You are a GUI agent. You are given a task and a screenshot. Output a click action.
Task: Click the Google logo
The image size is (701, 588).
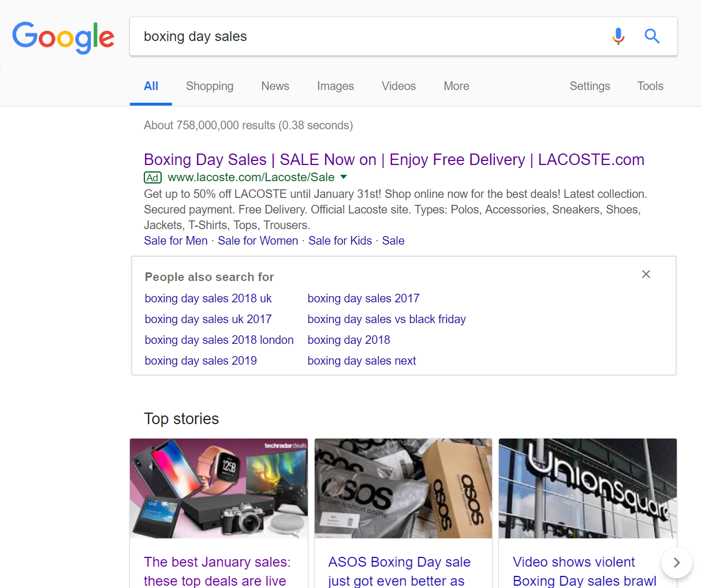pyautogui.click(x=64, y=38)
